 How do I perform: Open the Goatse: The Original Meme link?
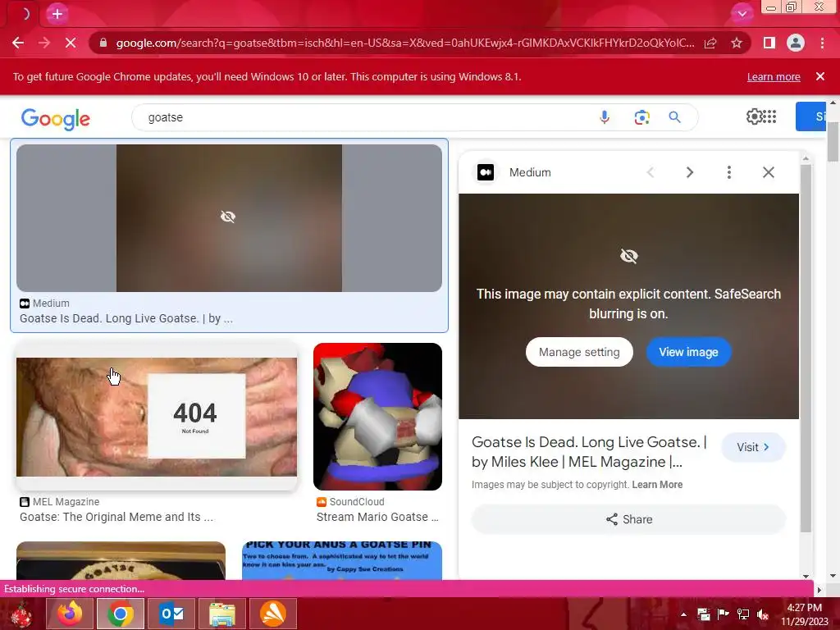tap(116, 517)
